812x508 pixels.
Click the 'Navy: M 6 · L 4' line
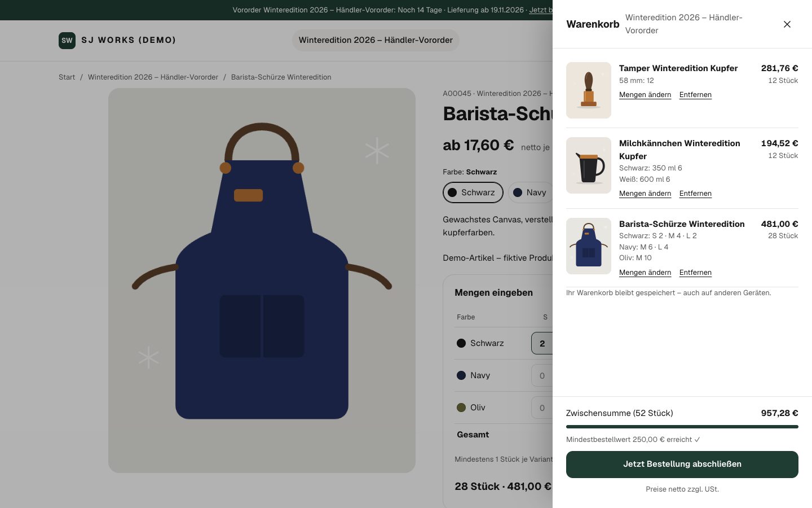pos(643,247)
